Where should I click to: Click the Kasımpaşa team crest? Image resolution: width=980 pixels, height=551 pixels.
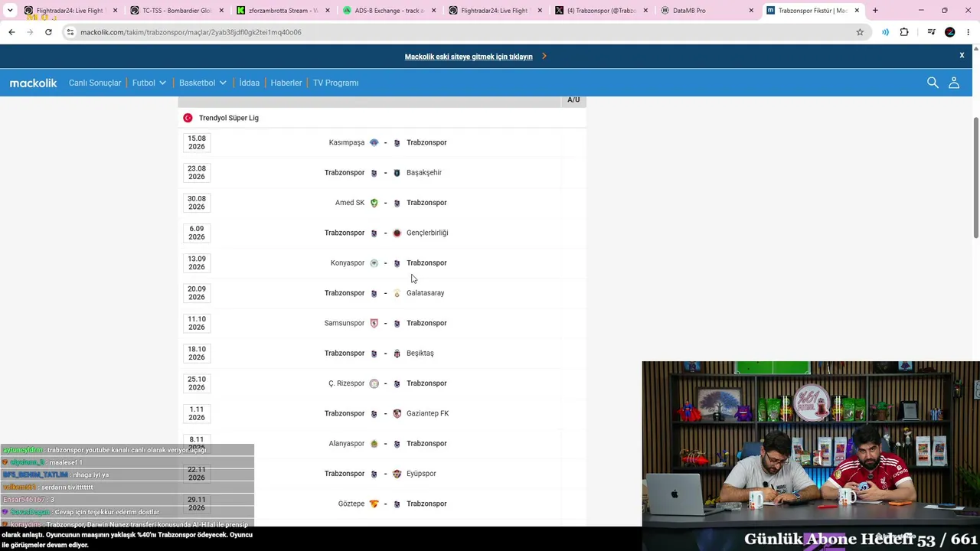click(374, 142)
